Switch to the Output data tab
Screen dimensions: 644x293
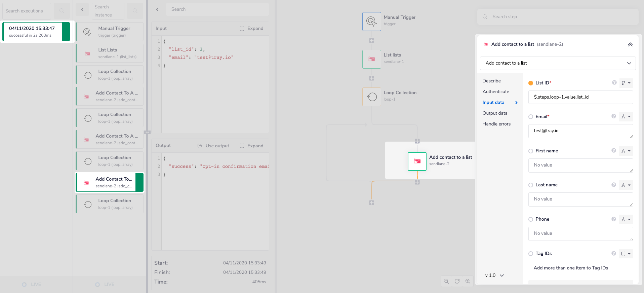(495, 113)
